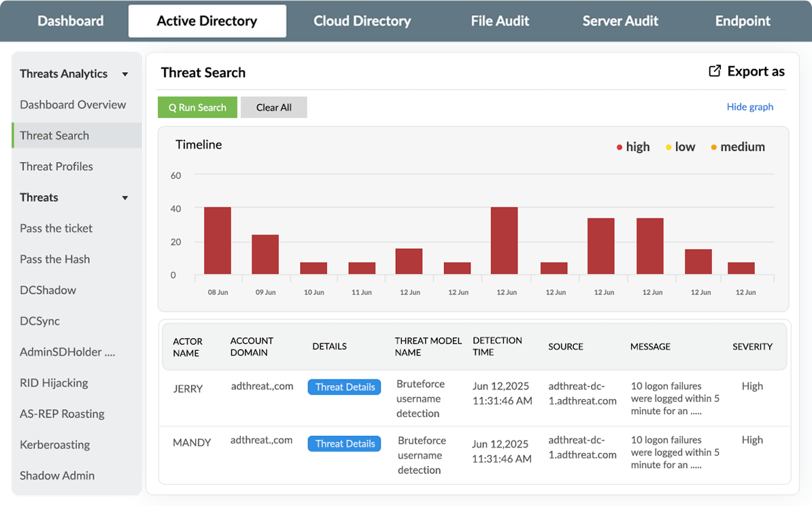Click the ACCOUNT DOMAIN column header

pyautogui.click(x=252, y=346)
